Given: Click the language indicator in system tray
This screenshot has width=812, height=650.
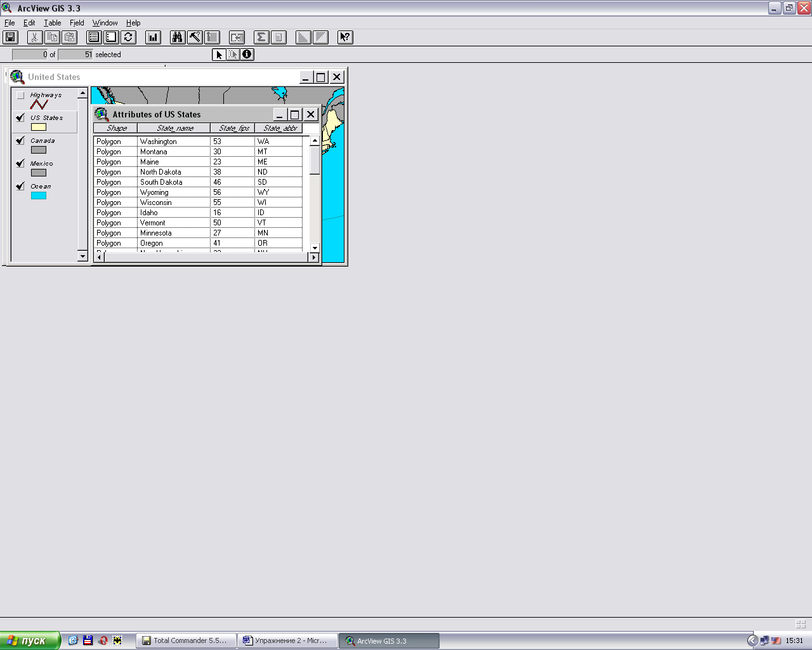Looking at the screenshot, I should [776, 640].
